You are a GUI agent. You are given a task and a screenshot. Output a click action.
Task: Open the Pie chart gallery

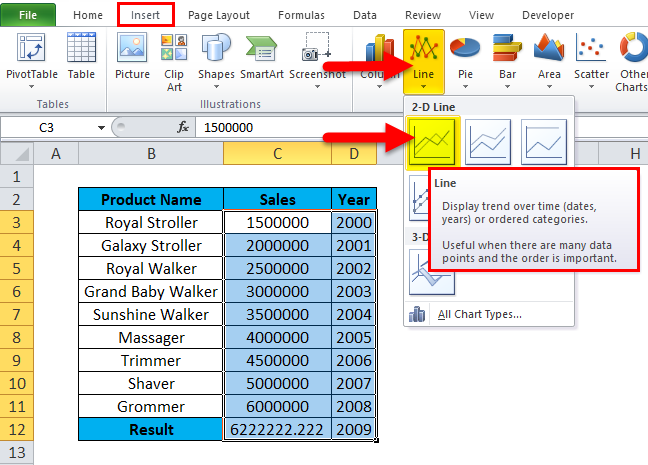(465, 60)
